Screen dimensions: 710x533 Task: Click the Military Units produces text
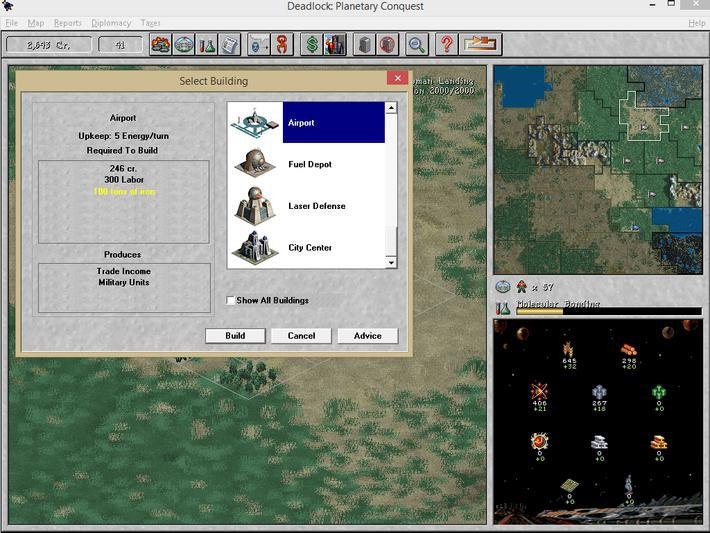click(x=124, y=282)
